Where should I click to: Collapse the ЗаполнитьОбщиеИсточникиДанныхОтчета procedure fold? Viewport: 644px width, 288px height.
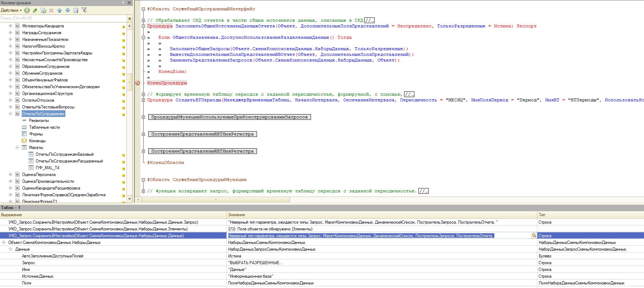143,26
